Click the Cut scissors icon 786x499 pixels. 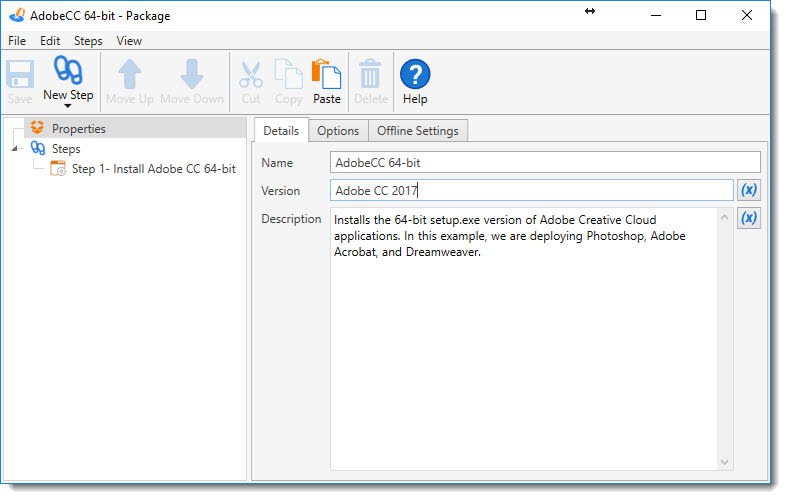(251, 75)
